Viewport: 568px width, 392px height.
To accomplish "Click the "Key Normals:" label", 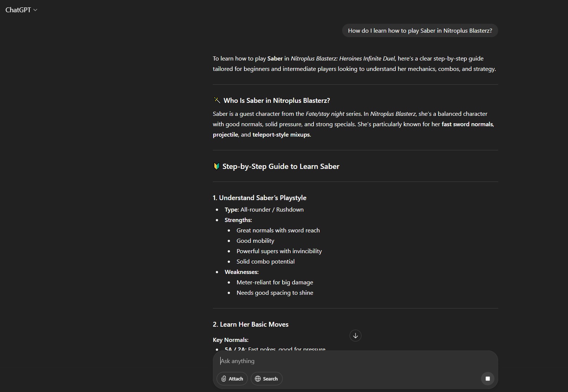I will (231, 340).
